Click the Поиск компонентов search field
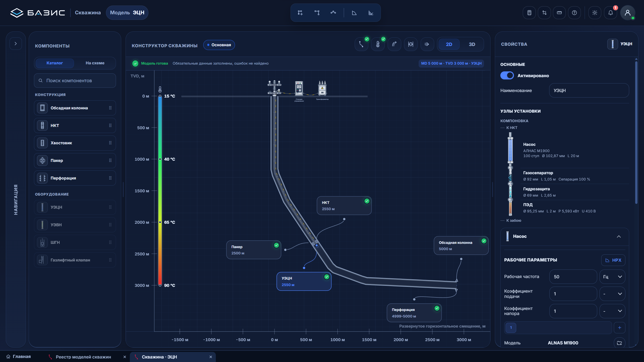644x362 pixels. pos(75,81)
